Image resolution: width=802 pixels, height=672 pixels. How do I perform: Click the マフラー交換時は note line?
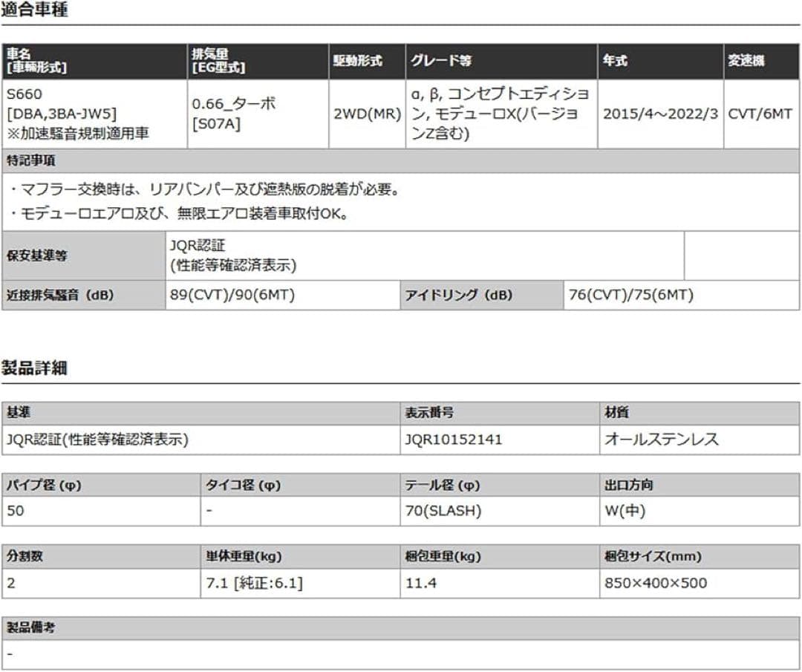[x=205, y=190]
